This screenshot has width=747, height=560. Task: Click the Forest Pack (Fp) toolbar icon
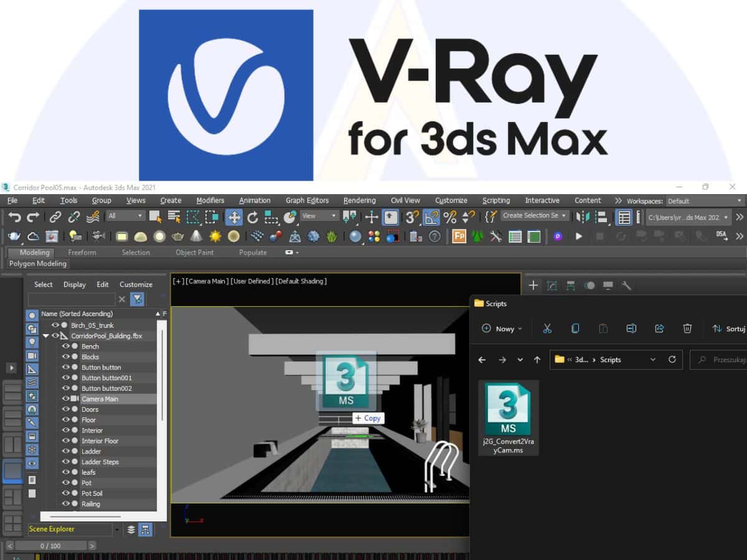[x=459, y=236]
